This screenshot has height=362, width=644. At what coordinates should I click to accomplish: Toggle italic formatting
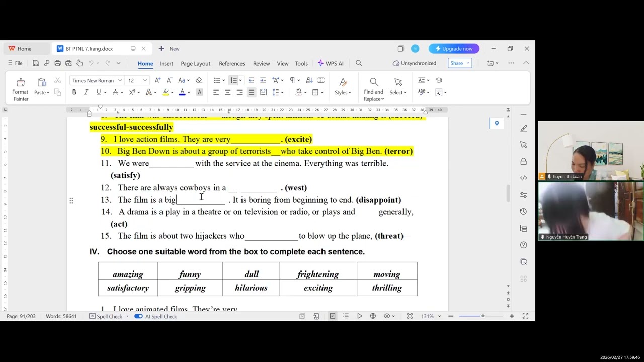coord(86,92)
